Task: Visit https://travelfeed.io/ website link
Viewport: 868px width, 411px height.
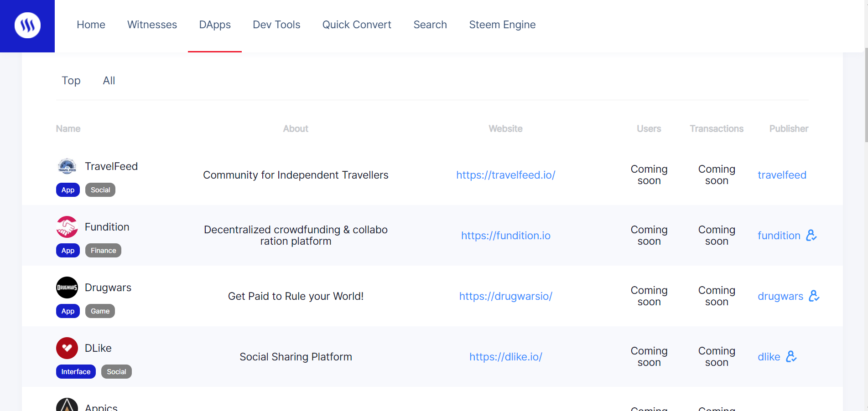Action: tap(505, 175)
